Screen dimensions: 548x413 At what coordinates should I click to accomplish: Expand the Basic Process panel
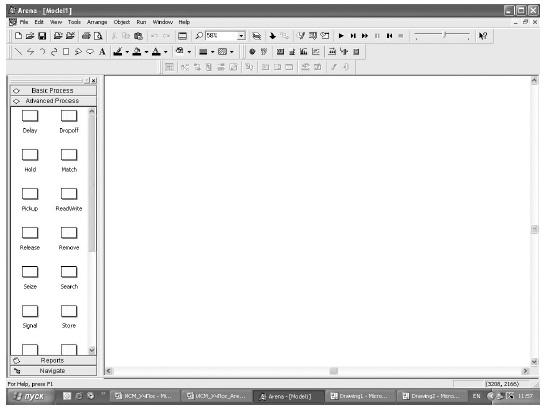point(53,90)
